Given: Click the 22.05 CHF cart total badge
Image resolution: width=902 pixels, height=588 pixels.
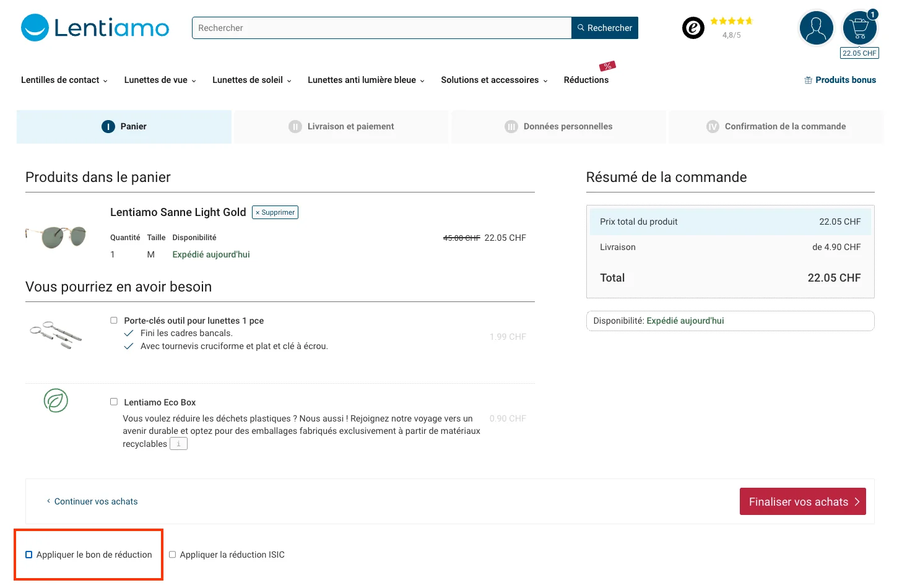Looking at the screenshot, I should click(x=859, y=53).
